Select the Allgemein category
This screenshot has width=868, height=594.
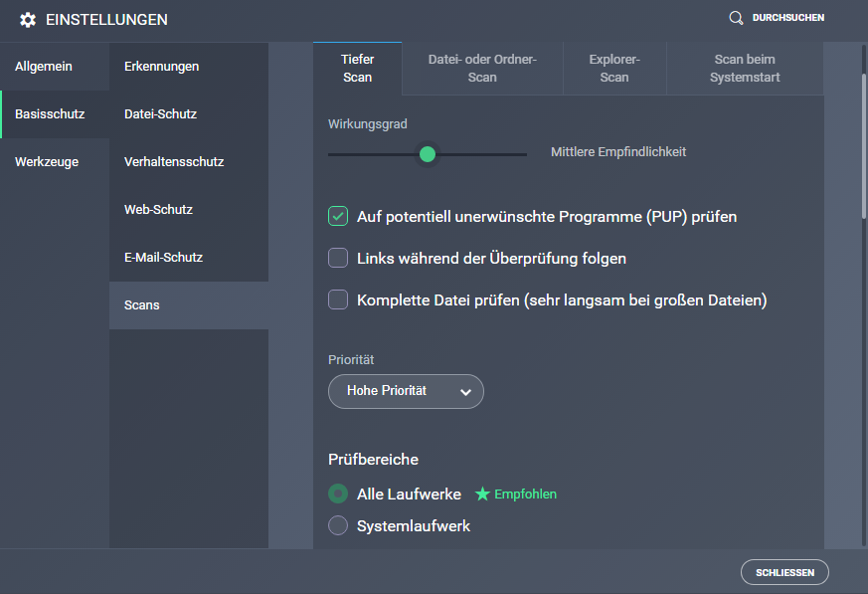point(55,67)
